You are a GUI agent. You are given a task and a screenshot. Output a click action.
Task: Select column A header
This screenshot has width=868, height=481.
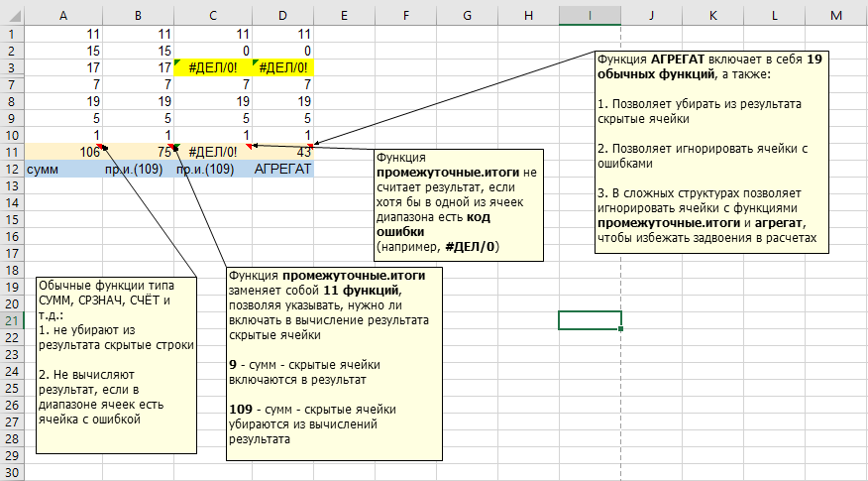pyautogui.click(x=63, y=16)
